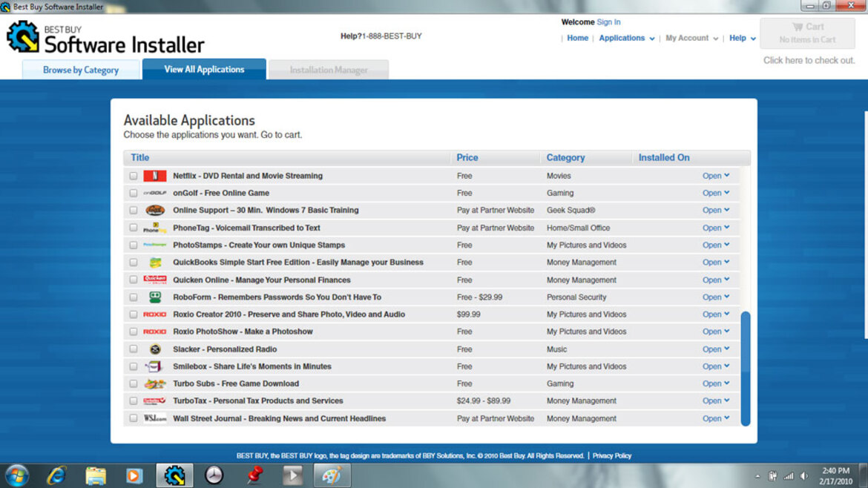868x488 pixels.
Task: Tick the Roxio Creator 2010 checkbox
Action: (x=134, y=314)
